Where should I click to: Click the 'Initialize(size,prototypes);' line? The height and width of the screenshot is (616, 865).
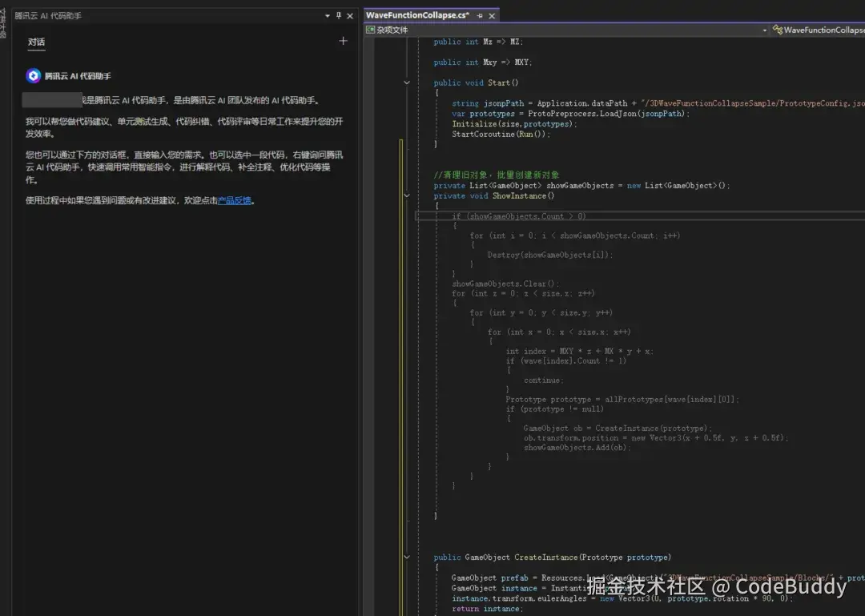pos(514,124)
